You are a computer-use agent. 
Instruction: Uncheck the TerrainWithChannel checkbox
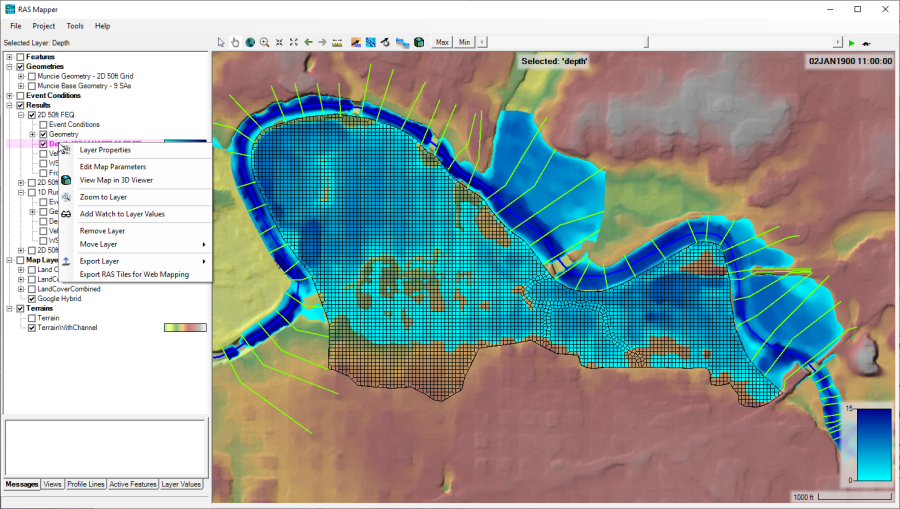click(x=32, y=328)
